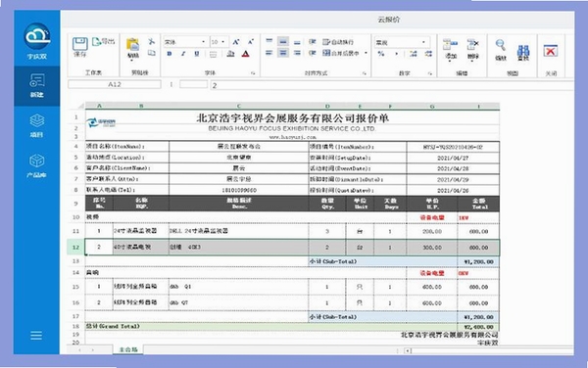Image resolution: width=588 pixels, height=368 pixels.
Task: Click the 18101099660 phone cell
Action: pyautogui.click(x=239, y=190)
